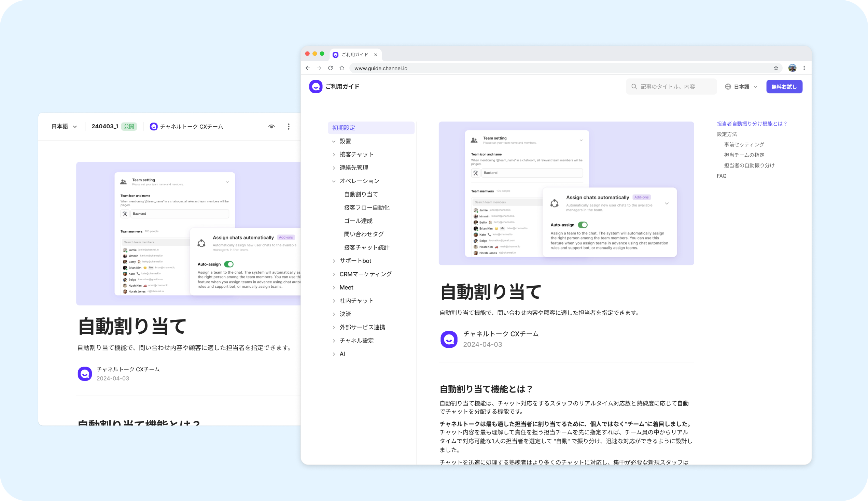Toggle preview eye icon in editor
This screenshot has width=868, height=501.
click(271, 127)
